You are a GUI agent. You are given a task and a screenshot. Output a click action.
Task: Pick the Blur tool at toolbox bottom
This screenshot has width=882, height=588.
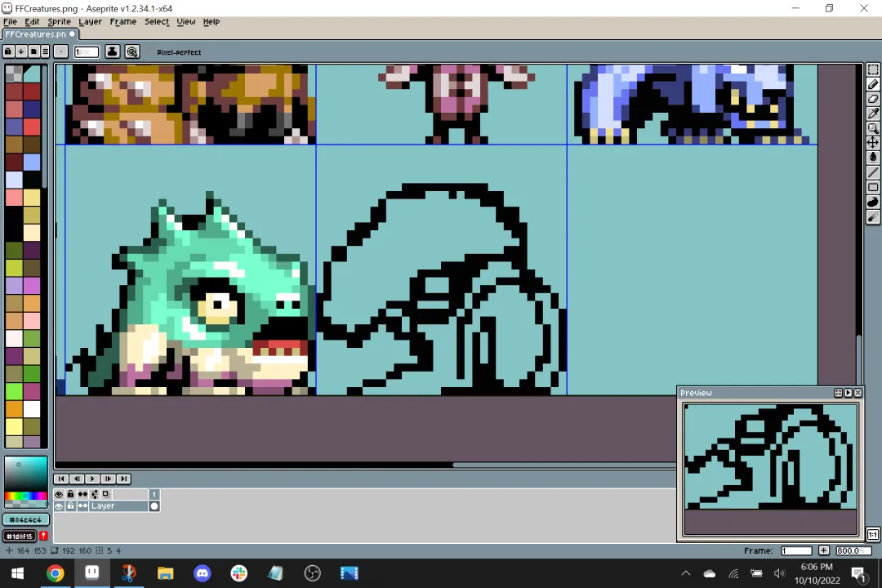[872, 217]
